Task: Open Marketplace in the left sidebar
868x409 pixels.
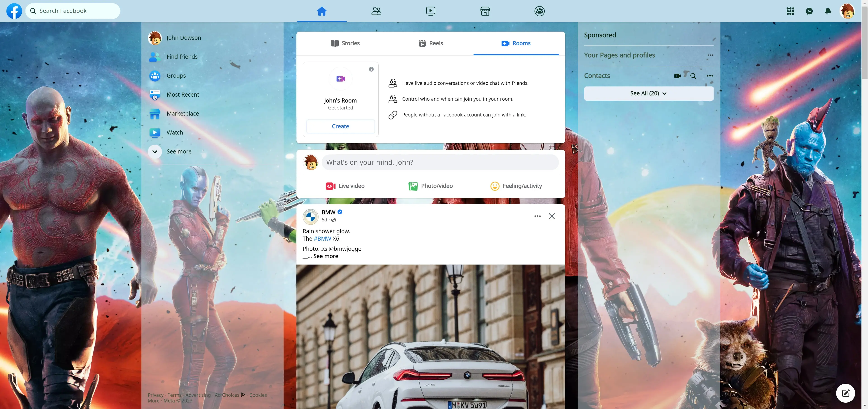Action: [212, 114]
